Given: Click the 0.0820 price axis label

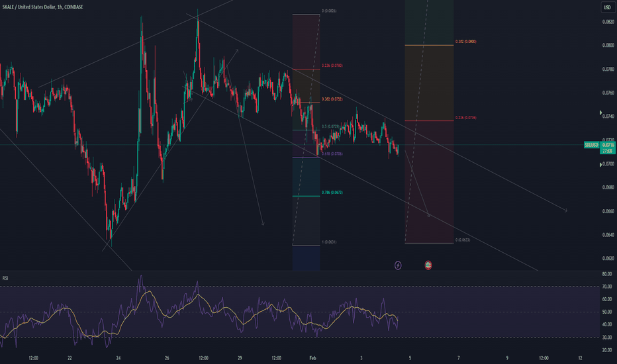Looking at the screenshot, I should [x=608, y=22].
